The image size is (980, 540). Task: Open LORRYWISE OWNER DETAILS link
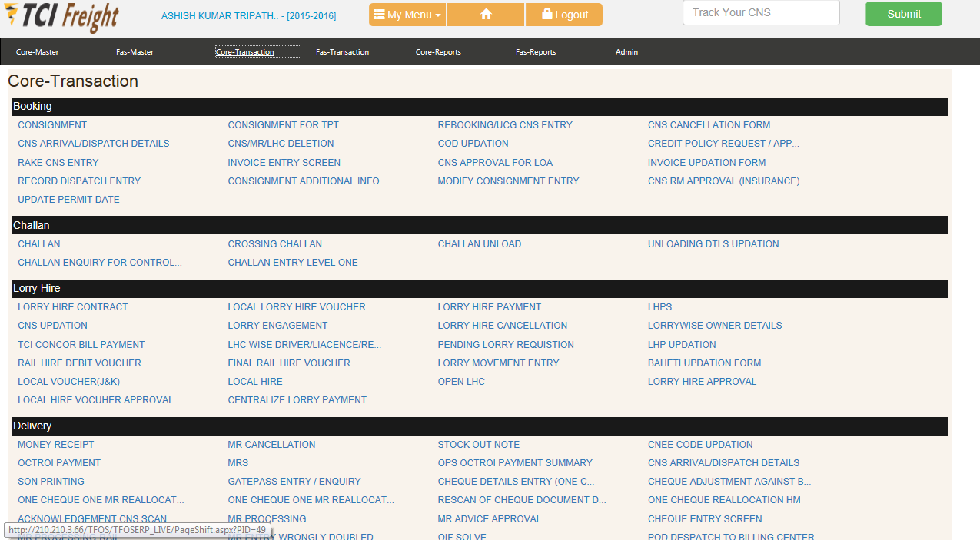click(x=715, y=326)
